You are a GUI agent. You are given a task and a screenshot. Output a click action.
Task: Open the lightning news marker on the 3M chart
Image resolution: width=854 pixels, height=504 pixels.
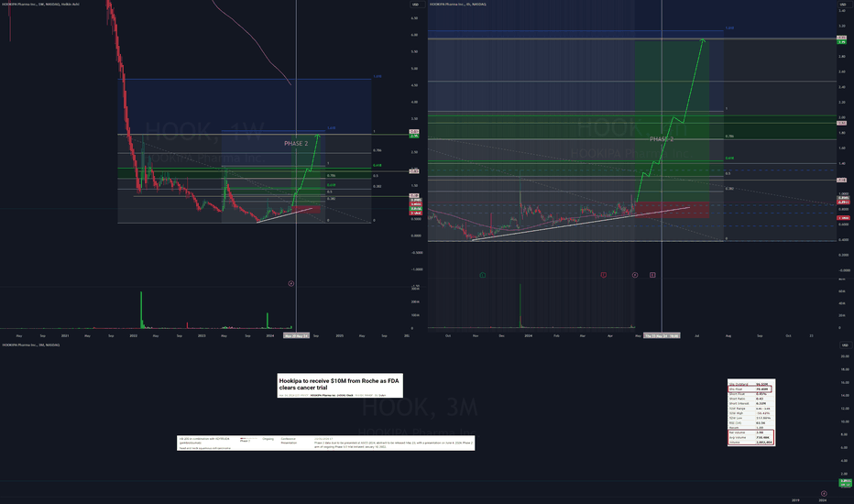tap(824, 494)
